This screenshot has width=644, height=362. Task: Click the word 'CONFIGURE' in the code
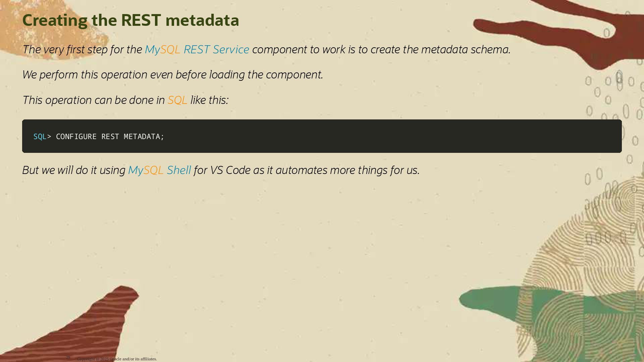tap(76, 136)
